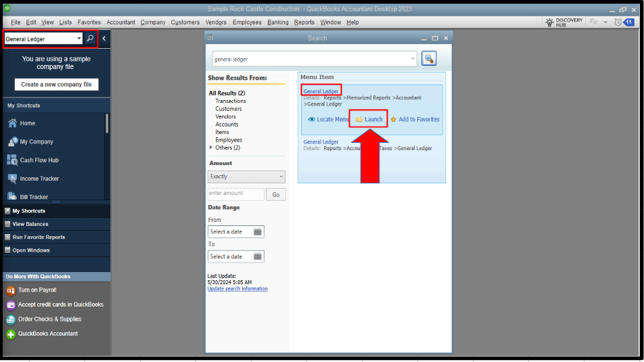Expand the Others (2) results category
The image size is (644, 362).
211,147
